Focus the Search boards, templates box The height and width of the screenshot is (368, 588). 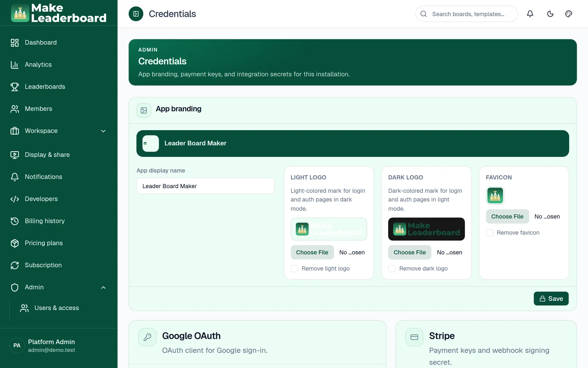[467, 14]
